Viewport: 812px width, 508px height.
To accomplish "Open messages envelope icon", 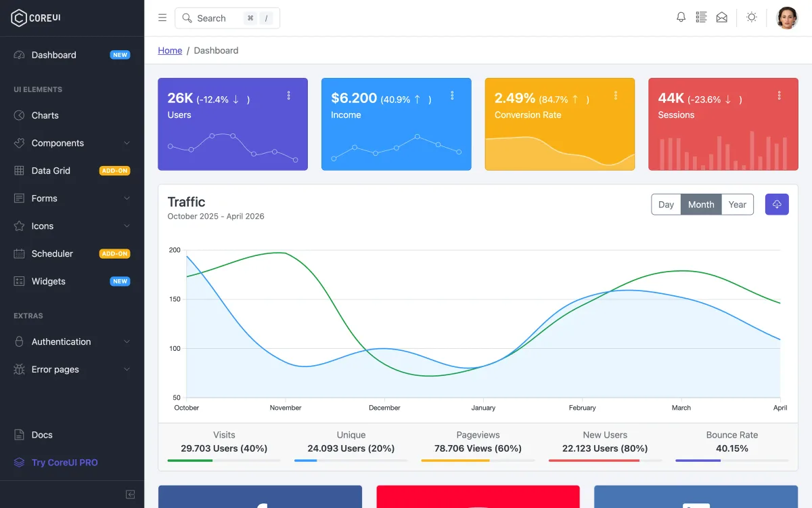I will (x=722, y=18).
